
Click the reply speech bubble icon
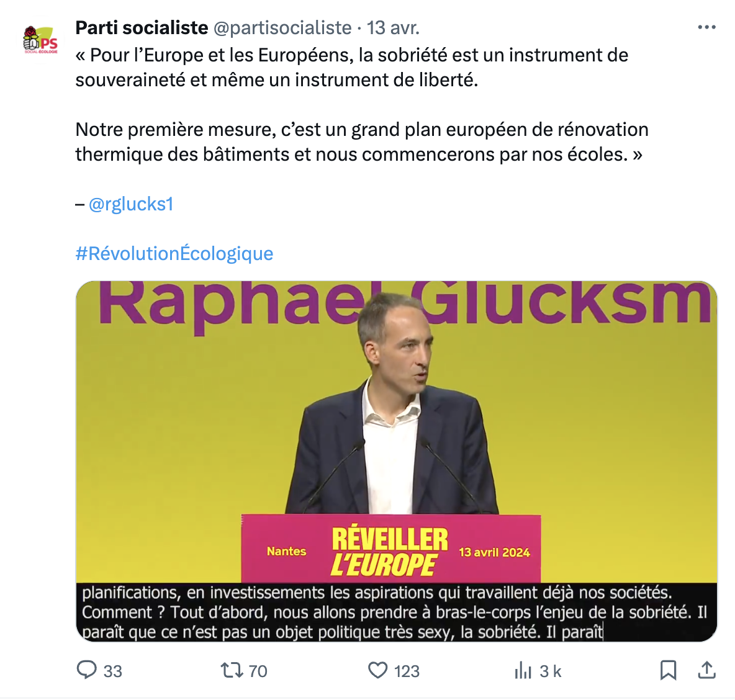86,670
